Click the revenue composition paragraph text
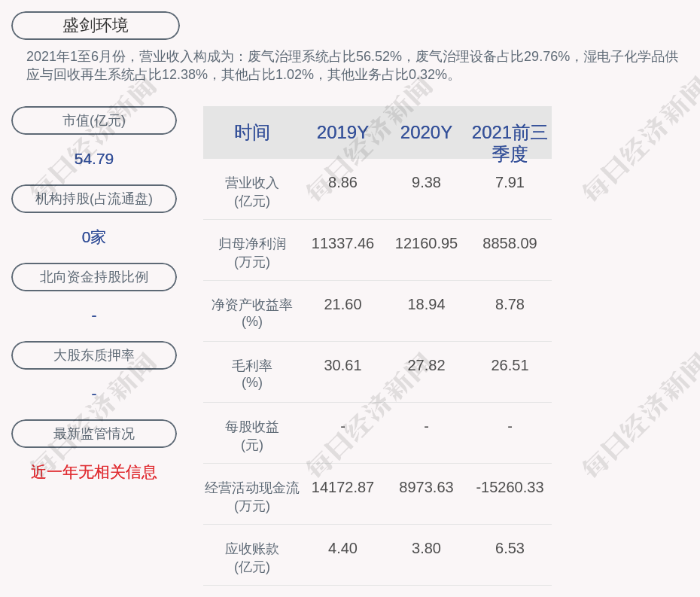Viewport: 700px width, 597px height. (x=352, y=65)
